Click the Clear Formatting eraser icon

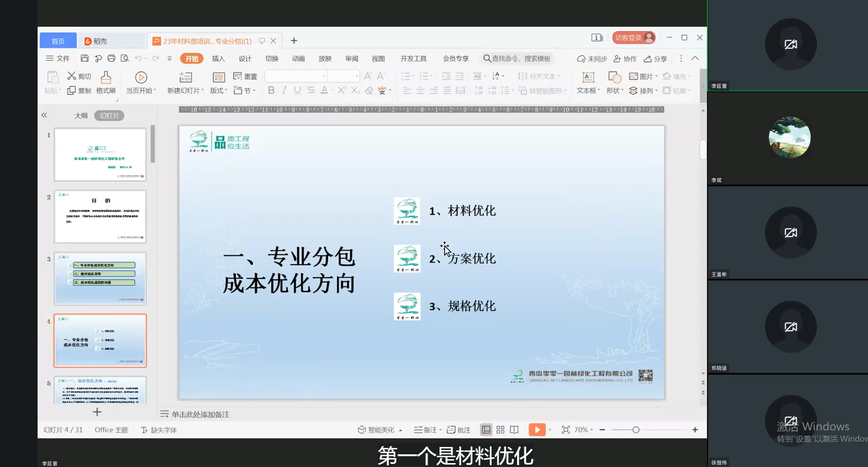[369, 90]
